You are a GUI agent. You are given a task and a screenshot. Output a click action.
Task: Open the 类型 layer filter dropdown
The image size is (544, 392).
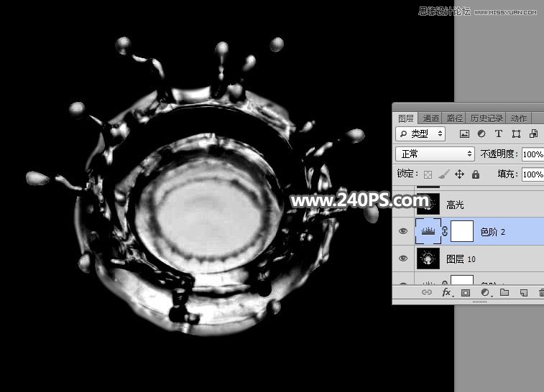coord(420,134)
